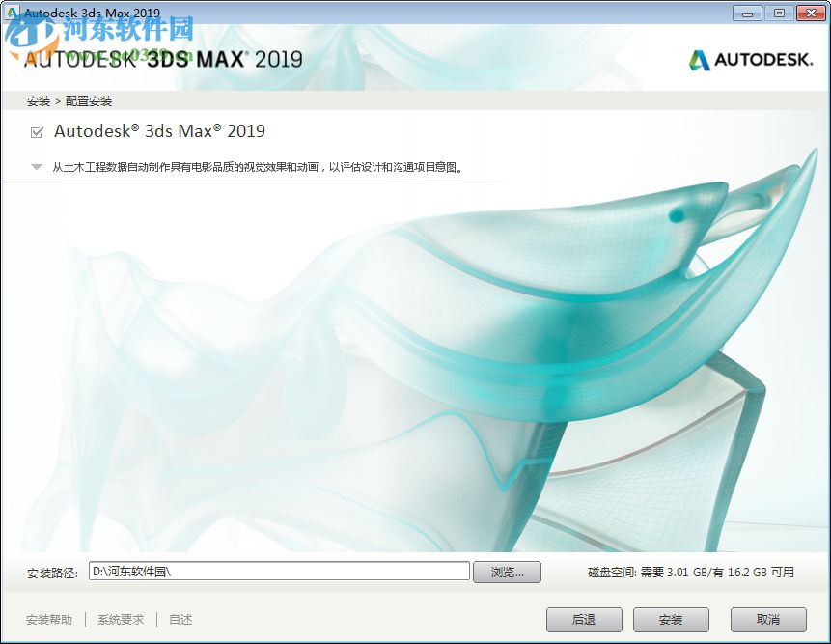
Task: Collapse the product description with the triangle arrow
Action: pyautogui.click(x=36, y=164)
